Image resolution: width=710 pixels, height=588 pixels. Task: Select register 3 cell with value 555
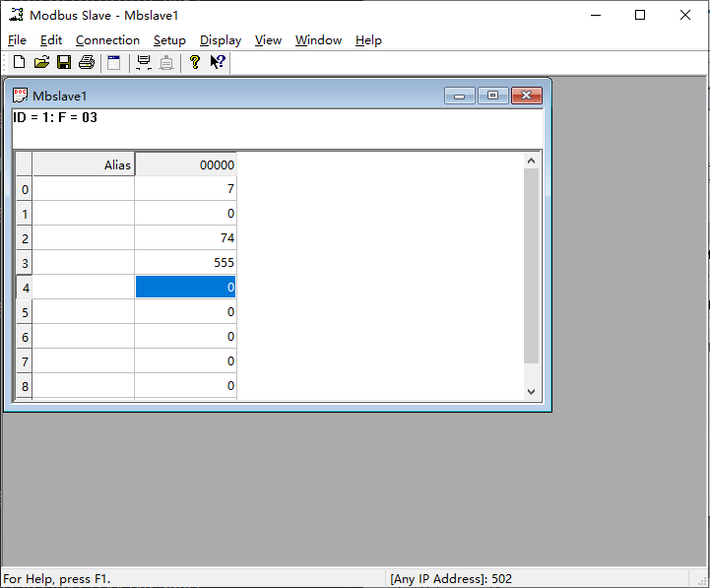[x=186, y=262]
